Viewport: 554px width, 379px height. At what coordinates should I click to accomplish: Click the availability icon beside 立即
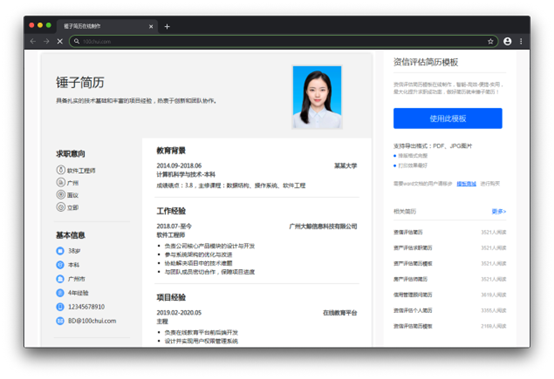click(x=61, y=207)
